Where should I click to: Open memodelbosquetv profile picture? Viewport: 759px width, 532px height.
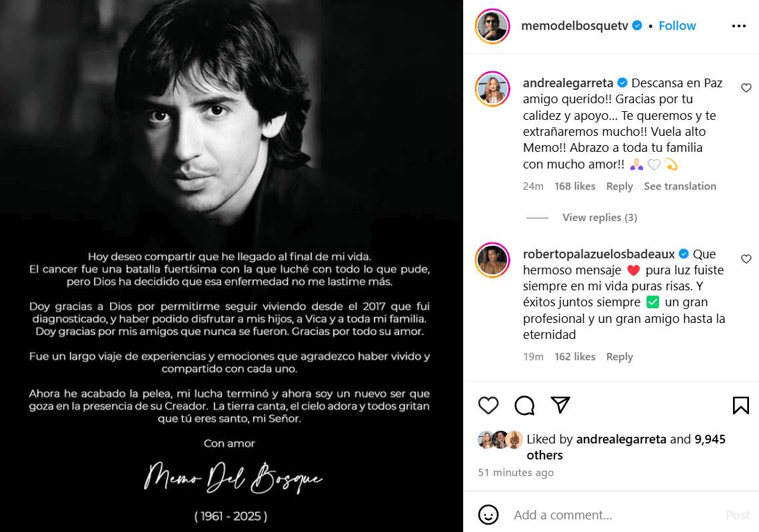click(x=492, y=27)
